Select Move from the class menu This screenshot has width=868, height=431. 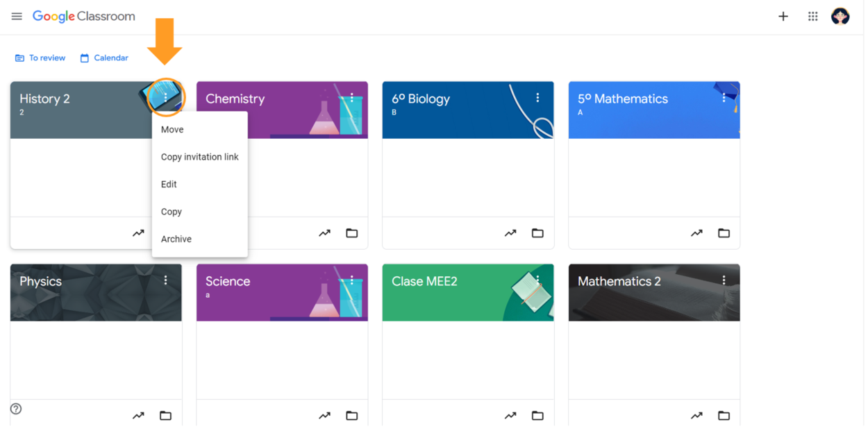point(172,130)
